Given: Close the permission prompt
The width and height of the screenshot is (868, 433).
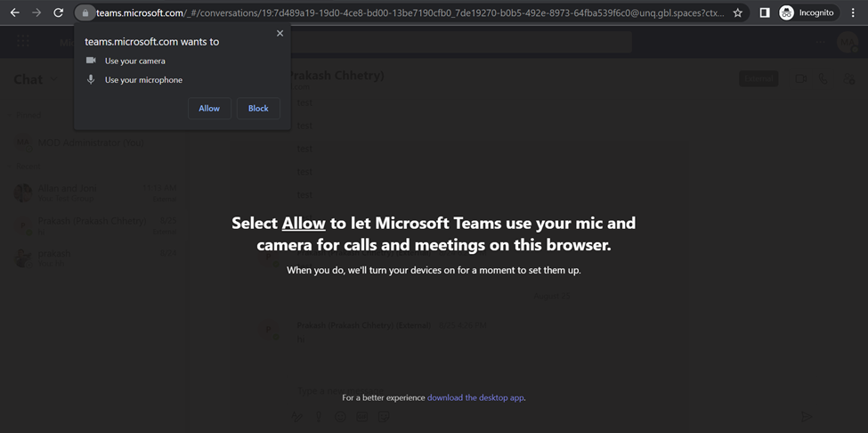Looking at the screenshot, I should 280,33.
